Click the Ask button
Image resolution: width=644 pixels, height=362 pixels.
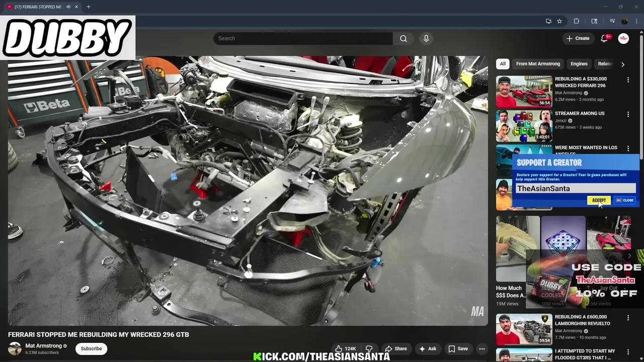click(428, 349)
